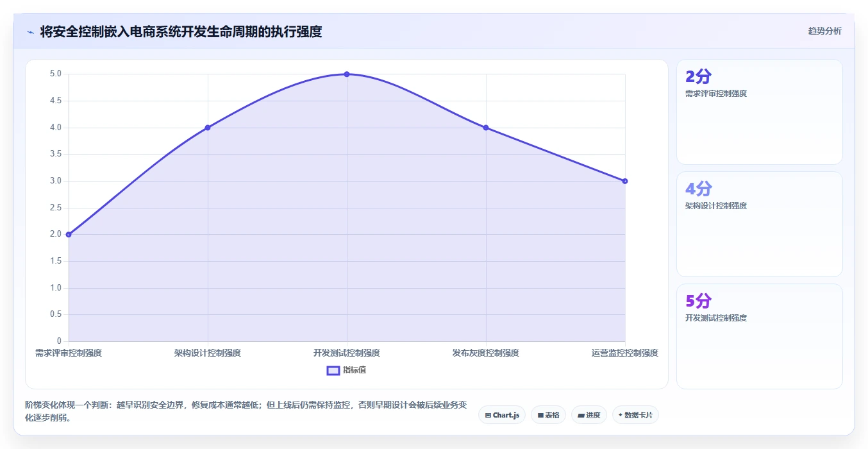Image resolution: width=868 pixels, height=449 pixels.
Task: Select the 5分 data card value
Action: [698, 301]
